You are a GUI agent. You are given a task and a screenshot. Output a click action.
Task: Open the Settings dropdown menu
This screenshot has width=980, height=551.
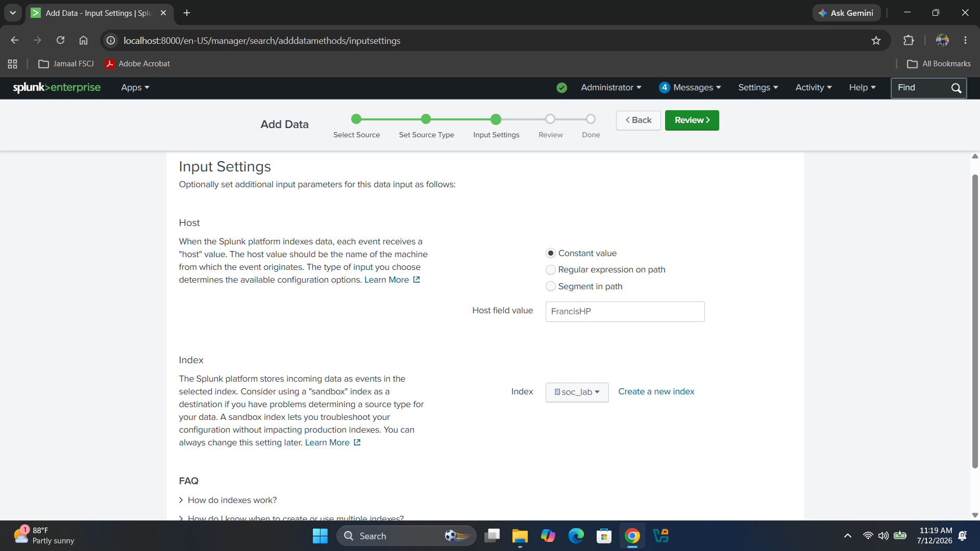(x=758, y=88)
